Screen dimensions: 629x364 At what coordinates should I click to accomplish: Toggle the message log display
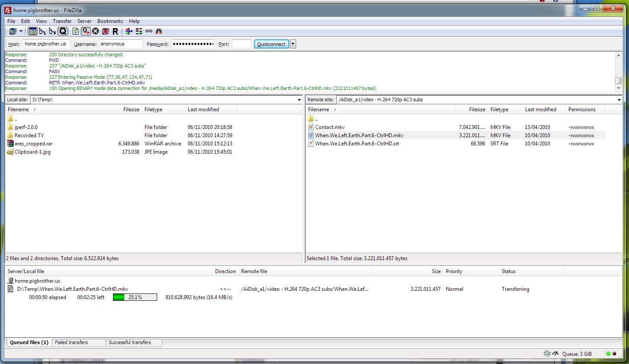tap(32, 31)
